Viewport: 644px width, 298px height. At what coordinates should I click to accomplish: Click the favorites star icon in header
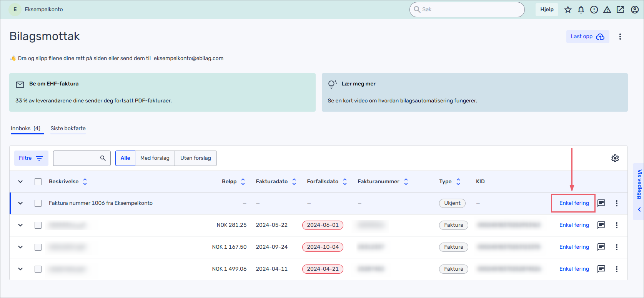(x=568, y=10)
